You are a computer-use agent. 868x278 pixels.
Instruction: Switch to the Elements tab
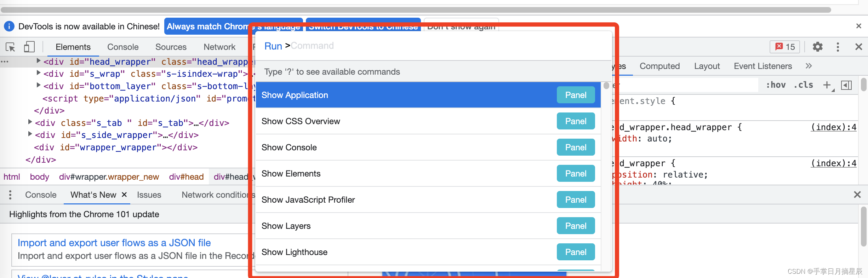(x=73, y=47)
